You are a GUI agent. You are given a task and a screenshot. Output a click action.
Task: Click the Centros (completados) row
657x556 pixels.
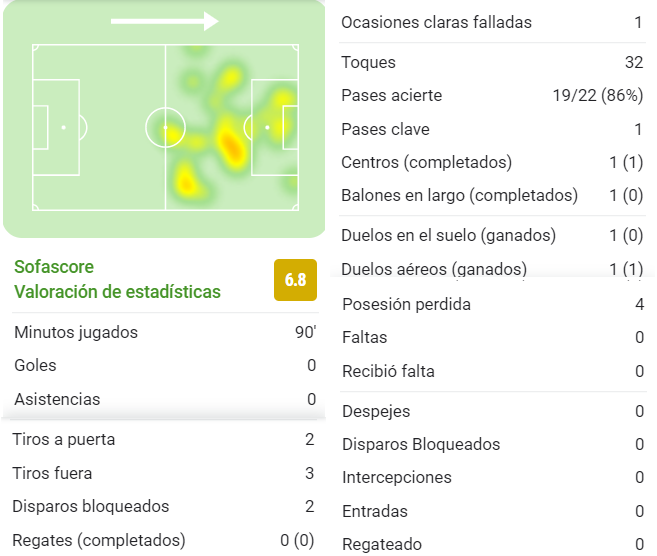(492, 162)
